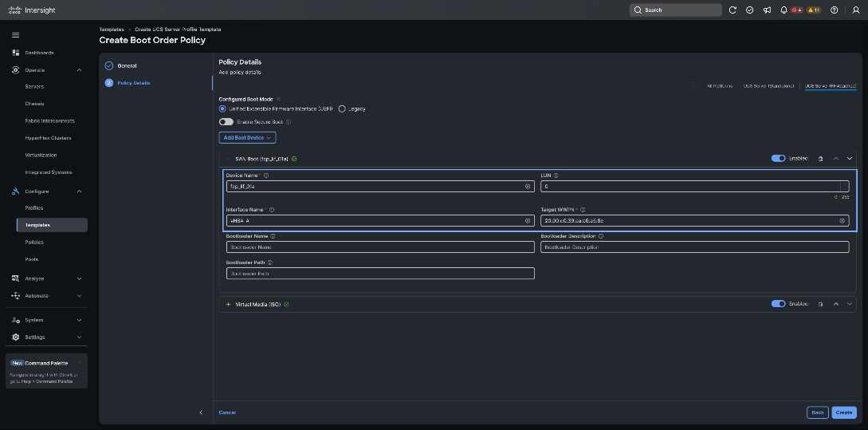The width and height of the screenshot is (868, 430).
Task: Collapse the Configure sidebar group
Action: pyautogui.click(x=79, y=191)
